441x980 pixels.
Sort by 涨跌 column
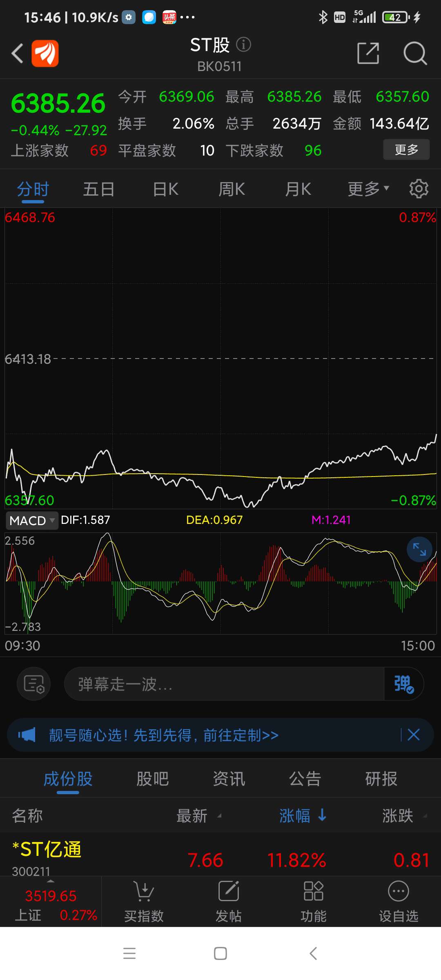pyautogui.click(x=404, y=816)
